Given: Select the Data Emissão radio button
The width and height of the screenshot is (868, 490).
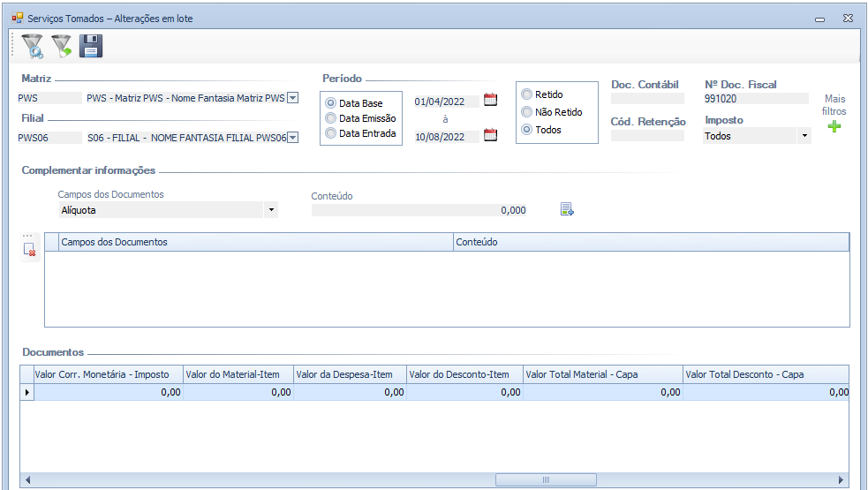Looking at the screenshot, I should [x=331, y=118].
